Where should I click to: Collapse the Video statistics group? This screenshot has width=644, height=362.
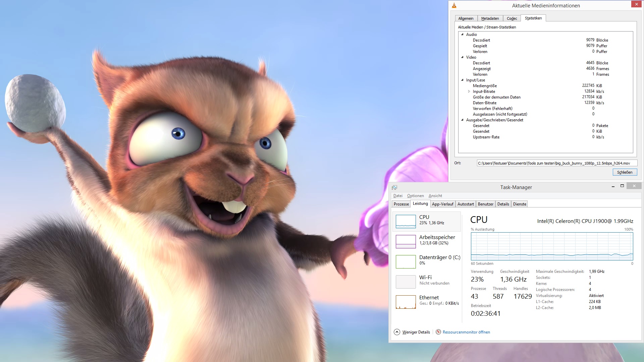[462, 57]
